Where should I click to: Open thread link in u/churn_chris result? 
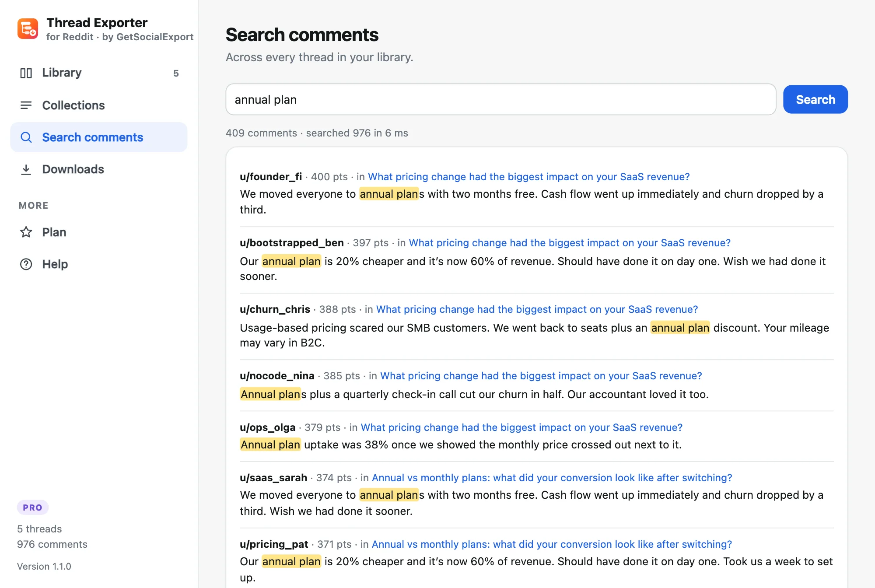[537, 309]
